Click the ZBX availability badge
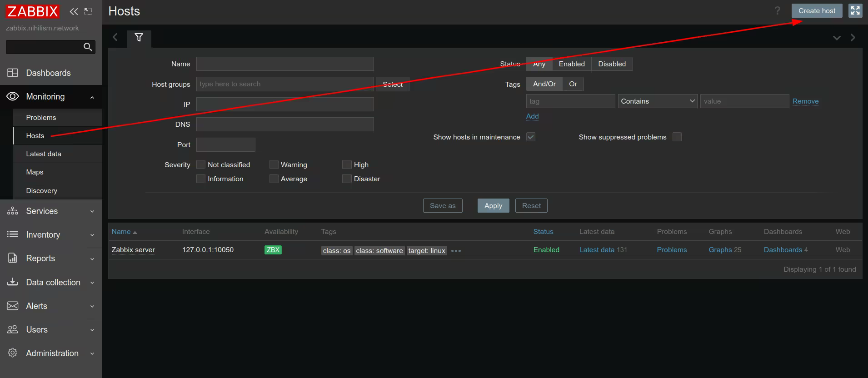This screenshot has width=868, height=378. coord(273,250)
